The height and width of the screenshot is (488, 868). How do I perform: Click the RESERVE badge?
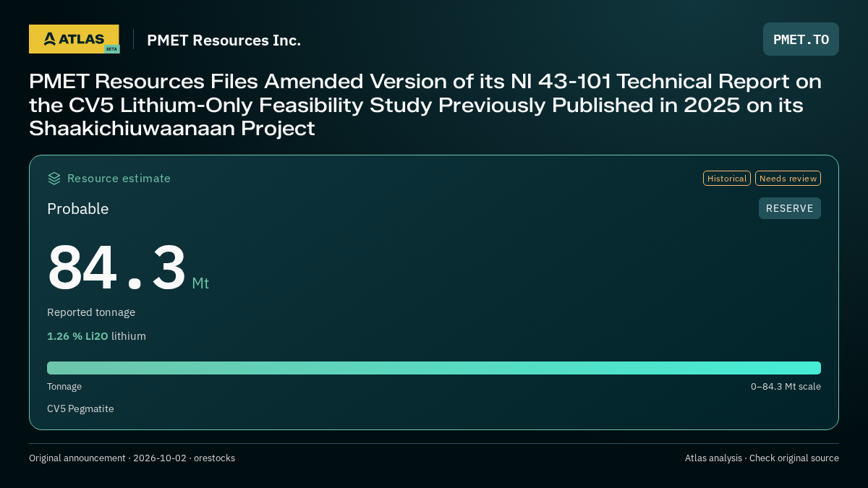[790, 208]
